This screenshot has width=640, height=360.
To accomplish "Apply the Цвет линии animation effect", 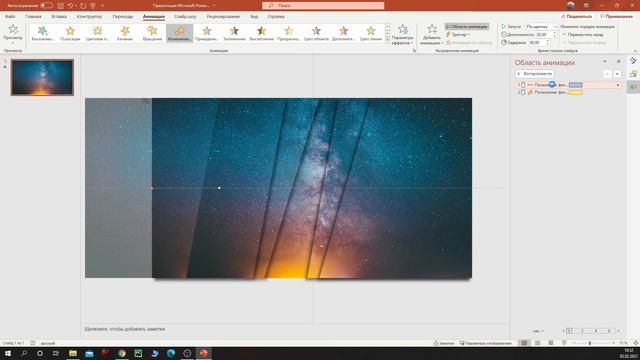I will [371, 33].
